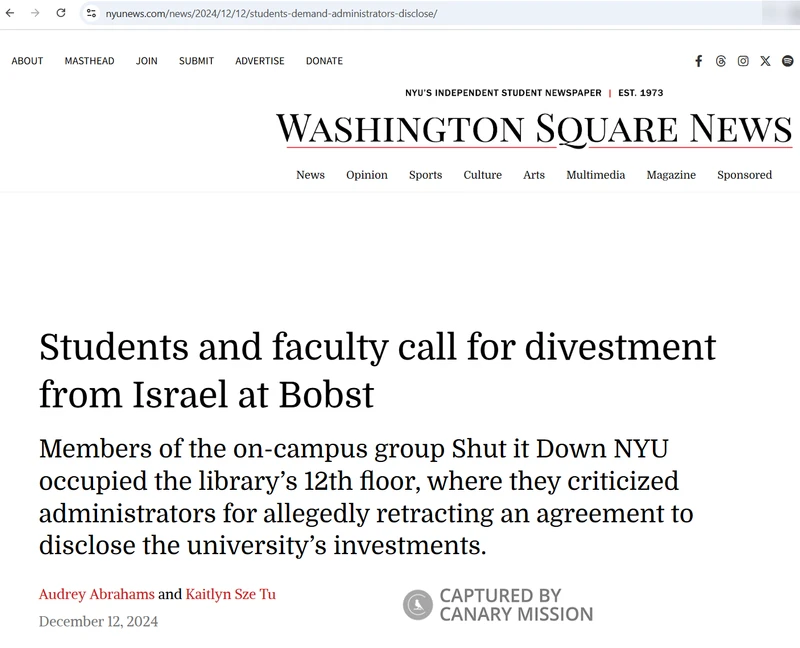Screen dimensions: 800x648
Task: Open the ADVERTISE link
Action: tap(260, 61)
